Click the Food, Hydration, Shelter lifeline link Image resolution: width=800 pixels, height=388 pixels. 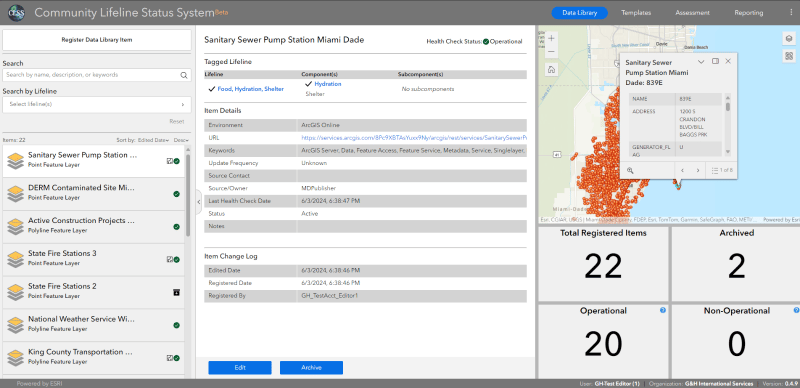tap(251, 89)
